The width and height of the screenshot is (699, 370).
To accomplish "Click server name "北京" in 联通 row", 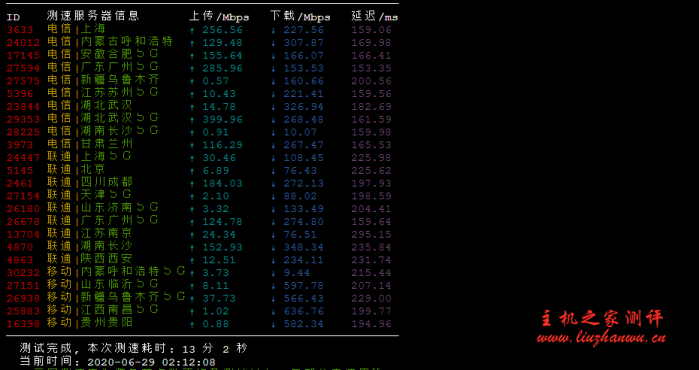I will click(x=93, y=169).
